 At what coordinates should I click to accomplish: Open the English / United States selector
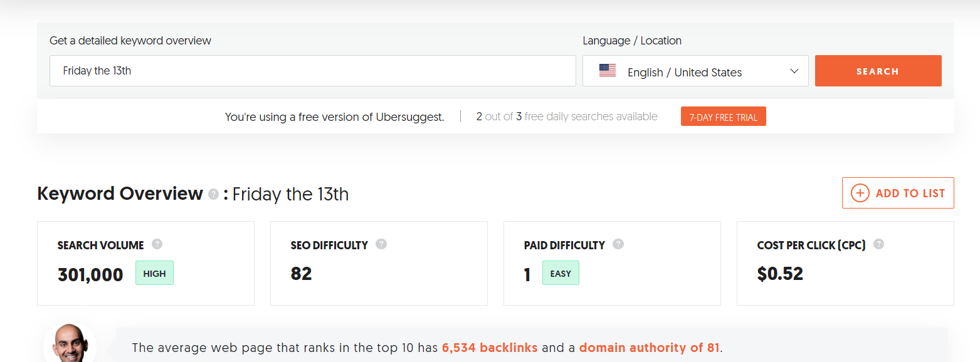(x=695, y=71)
